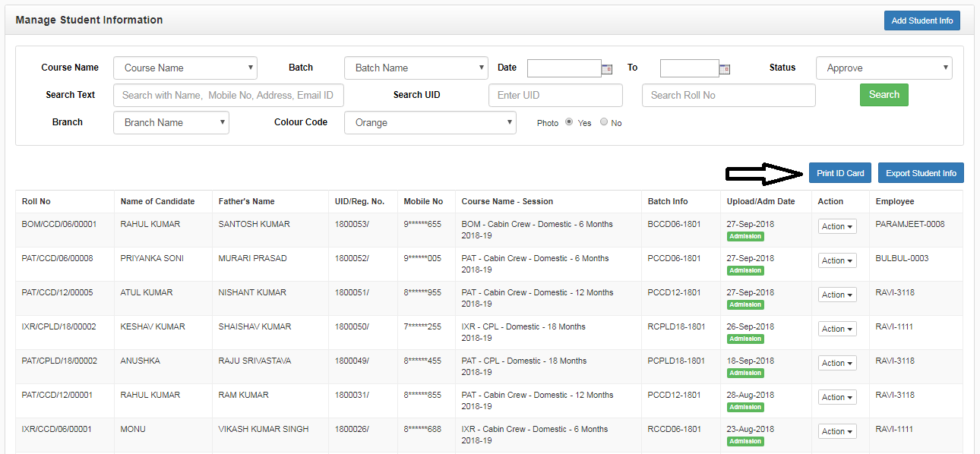Open the Status dropdown showing Approve
Screen dimensions: 980x454
pos(884,68)
